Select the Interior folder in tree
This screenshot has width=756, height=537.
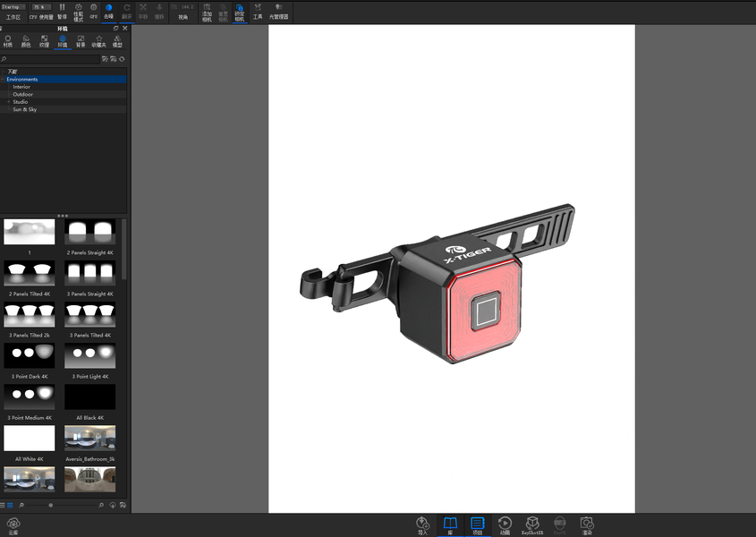coord(21,87)
